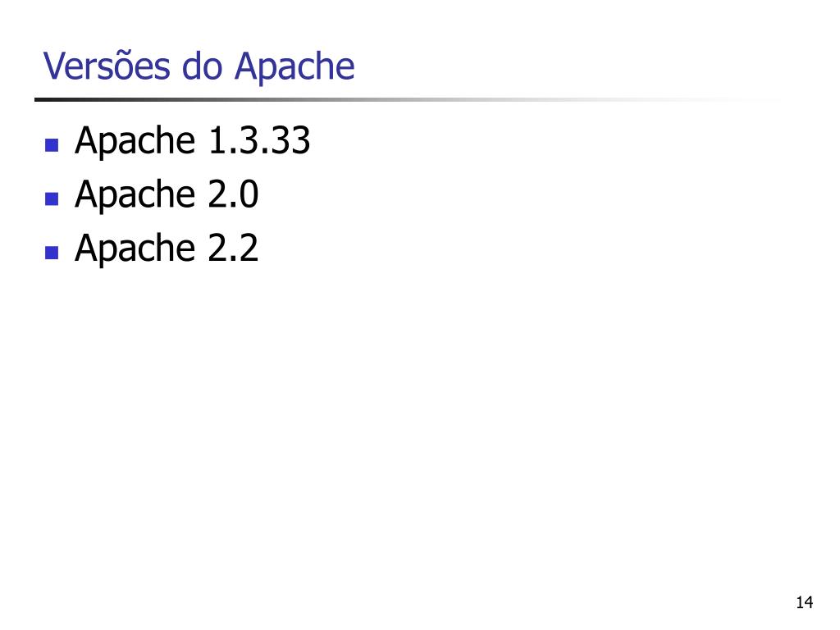The width and height of the screenshot is (840, 630).
Task: Click the blue square bullet beside Apache 2.2
Action: (52, 253)
